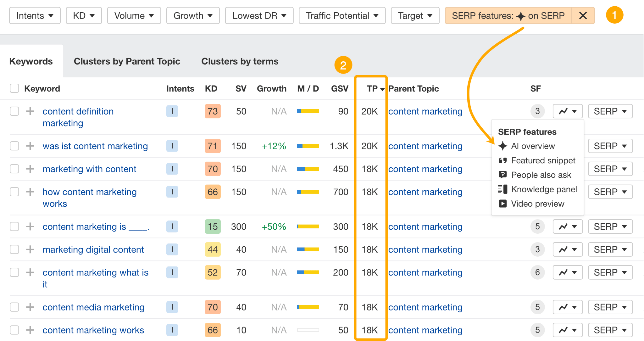The image size is (644, 341).
Task: Click the Intents badge for was ist content marketing
Action: click(x=172, y=146)
